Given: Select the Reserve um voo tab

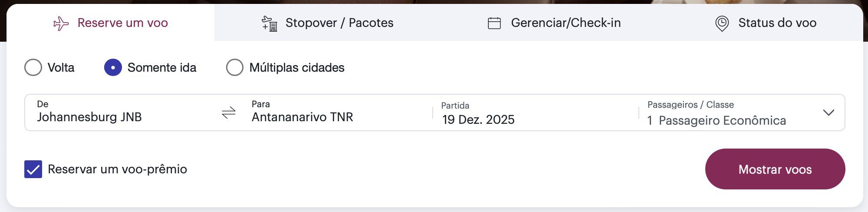Looking at the screenshot, I should click(x=110, y=23).
